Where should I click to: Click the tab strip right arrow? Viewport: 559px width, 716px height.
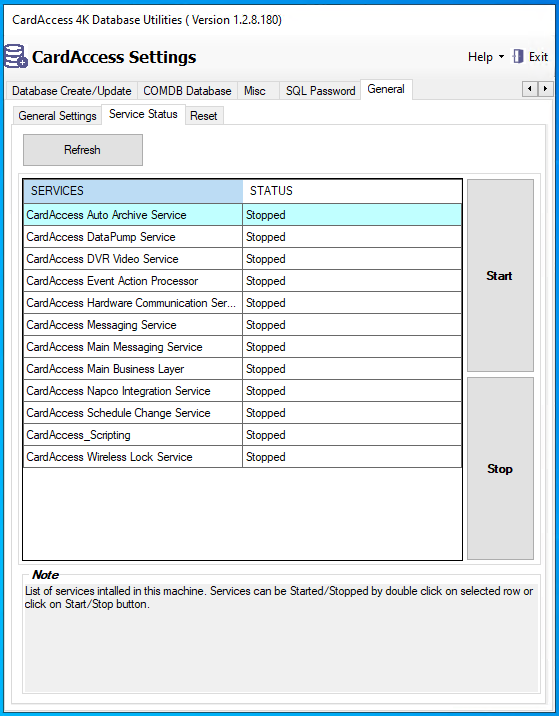(x=545, y=89)
